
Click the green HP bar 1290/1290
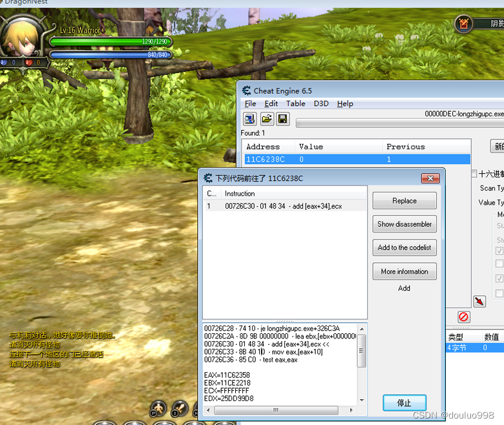click(111, 41)
